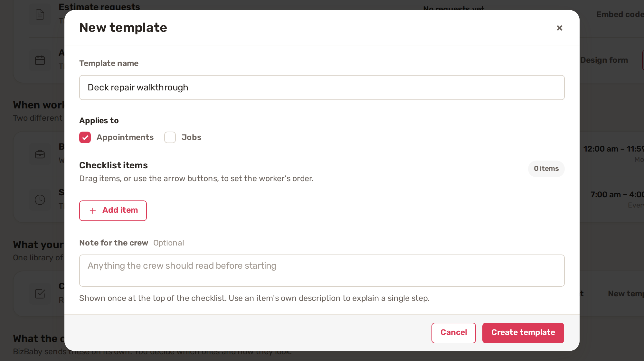Click the Applies to label
The image size is (644, 361).
tap(99, 121)
